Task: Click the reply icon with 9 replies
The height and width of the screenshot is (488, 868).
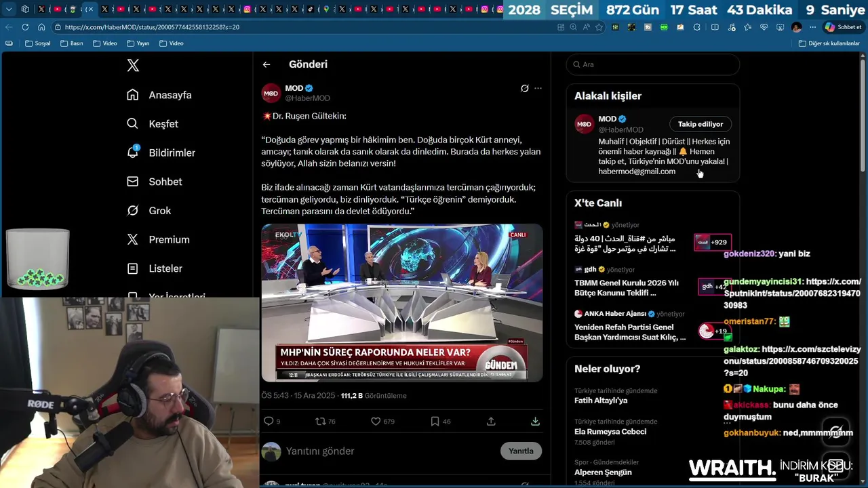Action: click(x=272, y=421)
